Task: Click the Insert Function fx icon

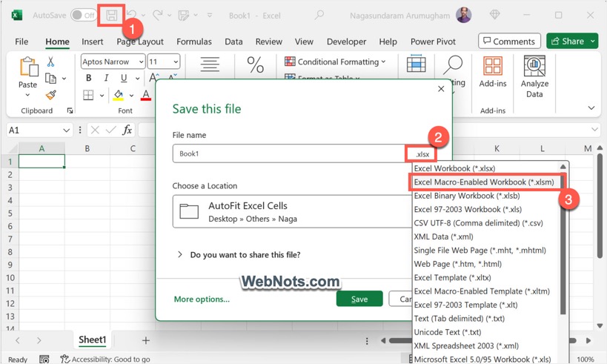Action: pos(127,130)
